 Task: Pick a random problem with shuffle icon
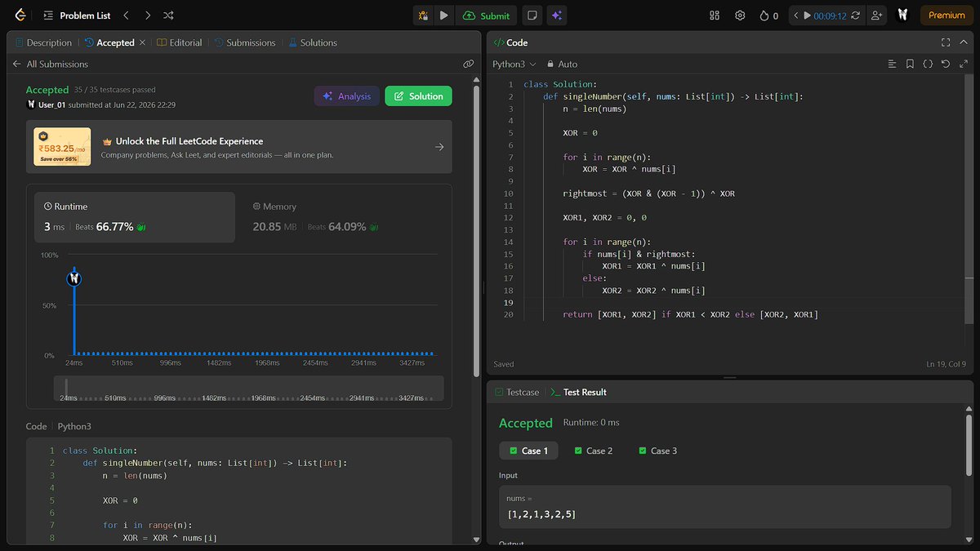[x=168, y=15]
